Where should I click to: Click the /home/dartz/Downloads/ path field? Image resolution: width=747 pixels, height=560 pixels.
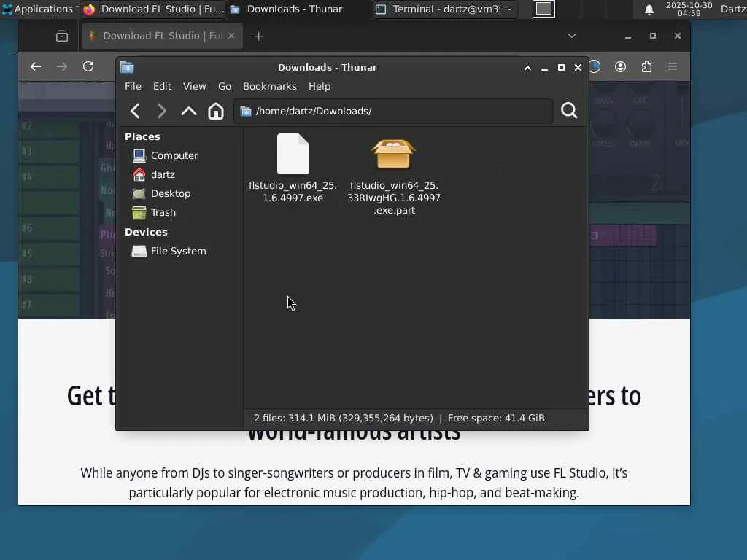click(393, 112)
